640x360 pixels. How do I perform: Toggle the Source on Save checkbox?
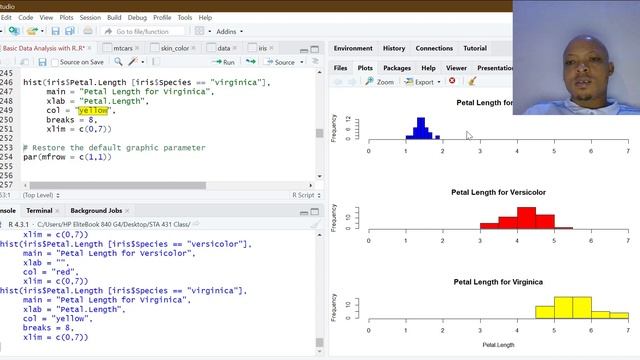[x=55, y=62]
